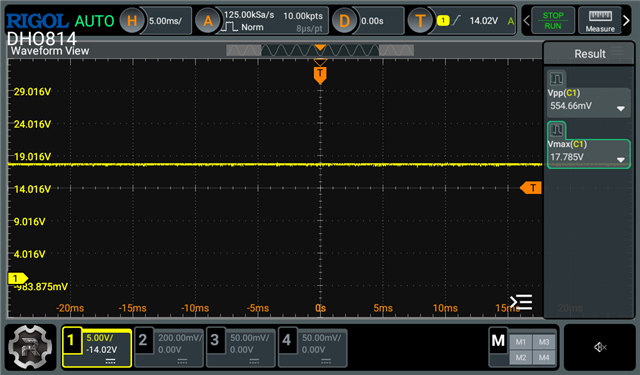Toggle math channel M4
Viewport: 640px width, 375px height.
click(x=544, y=357)
